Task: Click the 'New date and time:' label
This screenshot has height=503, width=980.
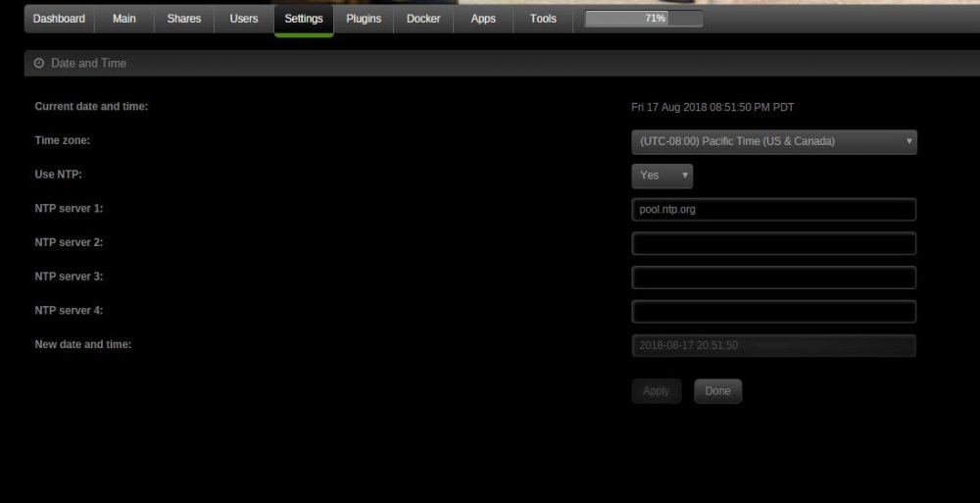Action: 83,344
